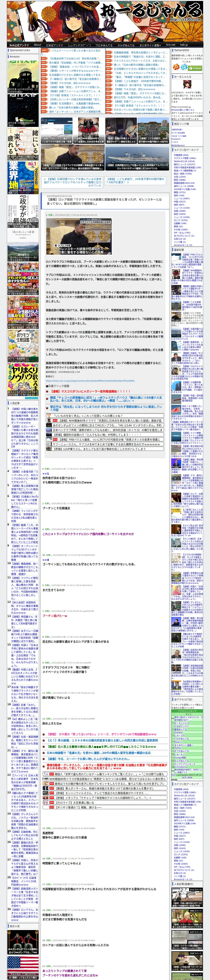210x980 pixels.
Task: Go to previous article link 日英同盟でロシア
Action: click(x=72, y=182)
